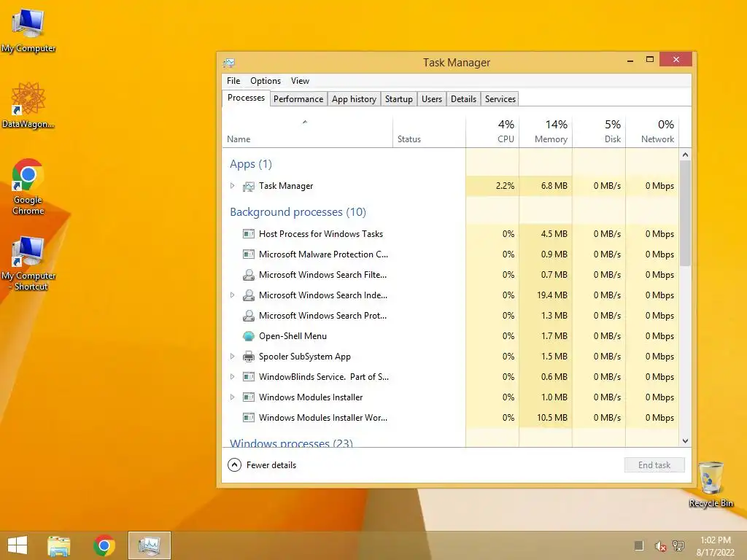Open DataWagon desktop shortcut
747x560 pixels.
pos(28,105)
